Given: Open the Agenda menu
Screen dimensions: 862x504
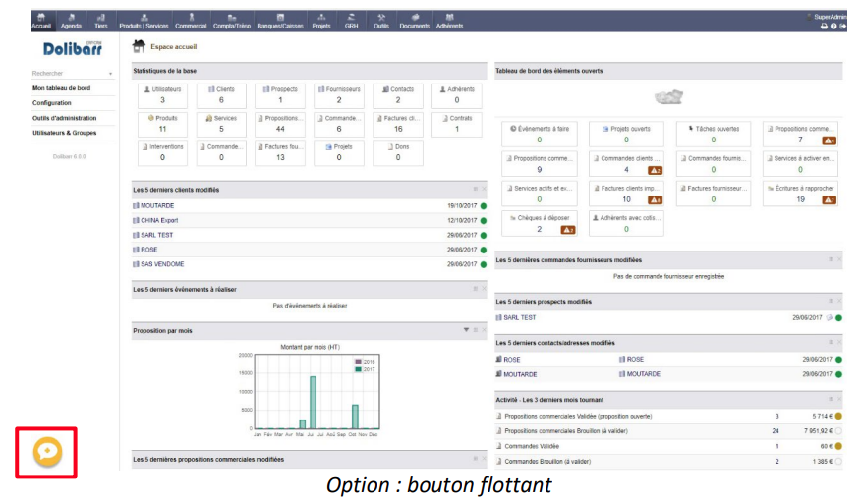Looking at the screenshot, I should [x=71, y=21].
